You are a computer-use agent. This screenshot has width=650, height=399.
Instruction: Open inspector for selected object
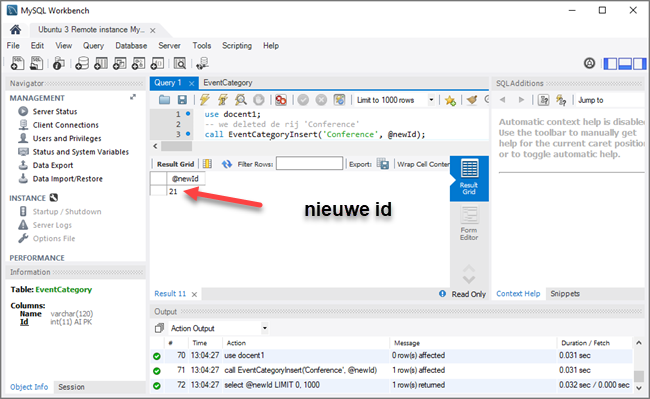tap(59, 63)
